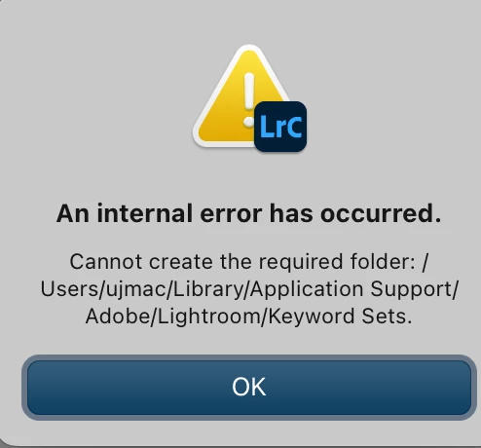
Task: Click the letter 'C' in the LrC badge
Action: [x=295, y=127]
